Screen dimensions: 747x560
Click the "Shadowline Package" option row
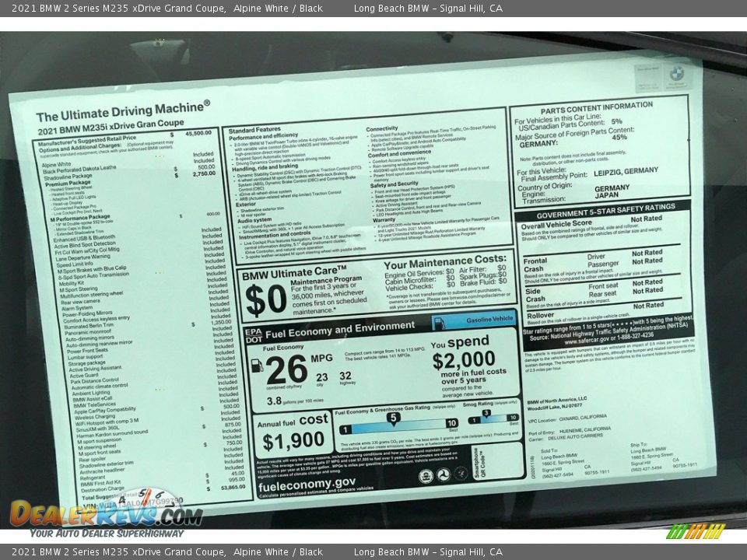click(x=68, y=177)
